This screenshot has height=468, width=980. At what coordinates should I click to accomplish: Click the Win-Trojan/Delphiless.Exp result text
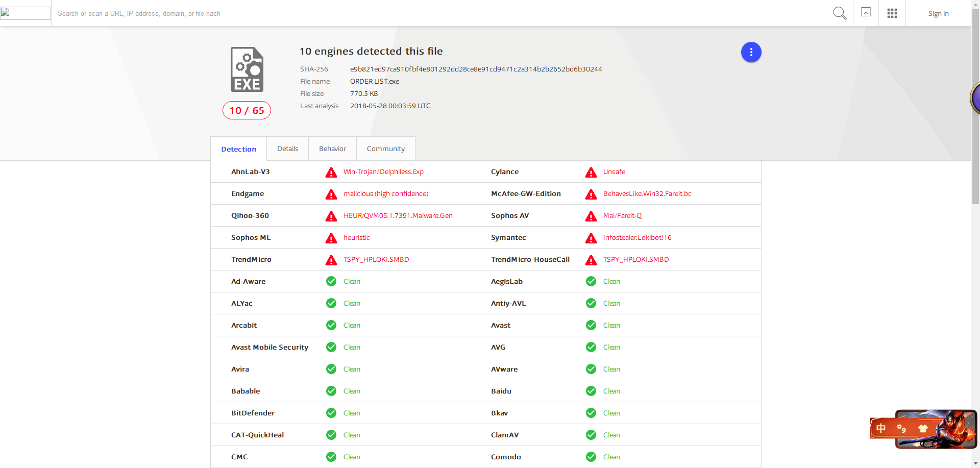[x=383, y=171]
